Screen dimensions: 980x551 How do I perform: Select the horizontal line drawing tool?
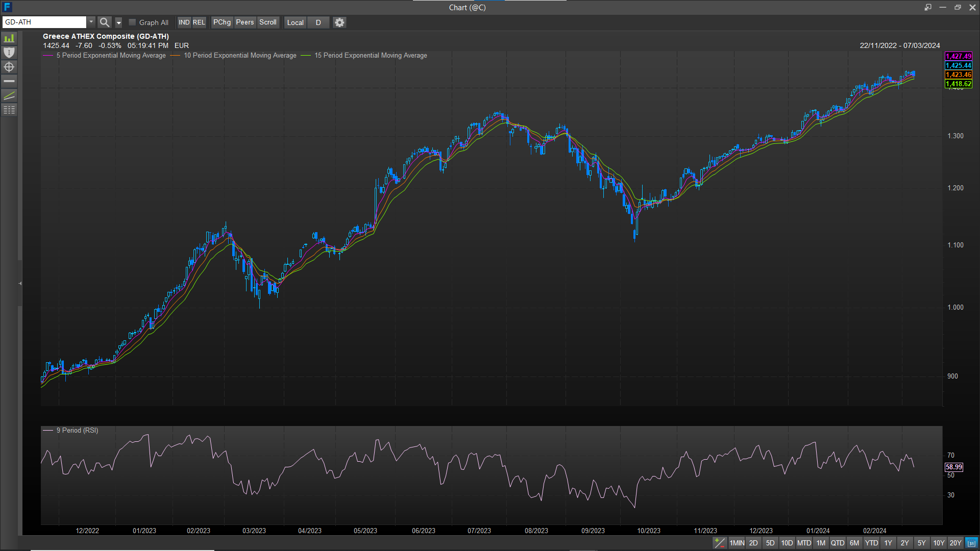pos(9,81)
